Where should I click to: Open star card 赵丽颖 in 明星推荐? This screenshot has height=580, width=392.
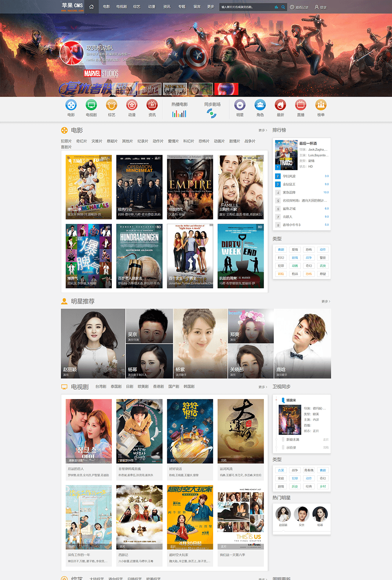(93, 344)
